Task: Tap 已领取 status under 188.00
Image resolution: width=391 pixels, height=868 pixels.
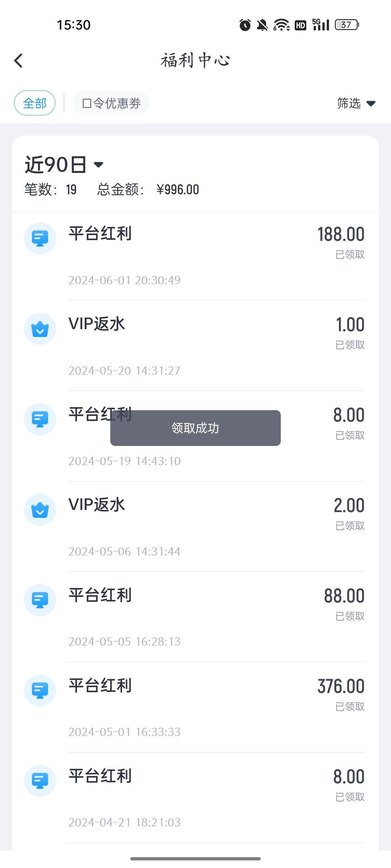Action: pyautogui.click(x=350, y=255)
